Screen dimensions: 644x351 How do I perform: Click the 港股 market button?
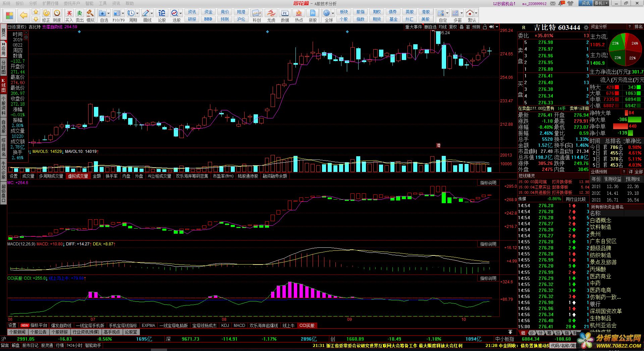(x=426, y=12)
